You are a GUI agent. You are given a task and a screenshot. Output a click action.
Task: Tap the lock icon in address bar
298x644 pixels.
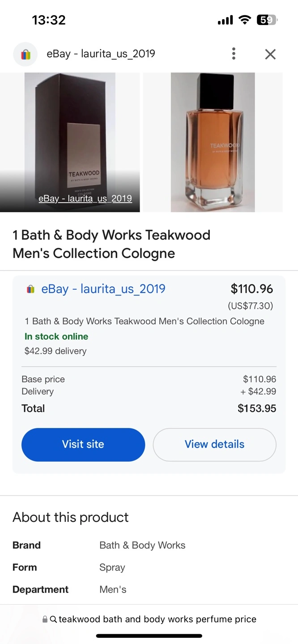[45, 619]
